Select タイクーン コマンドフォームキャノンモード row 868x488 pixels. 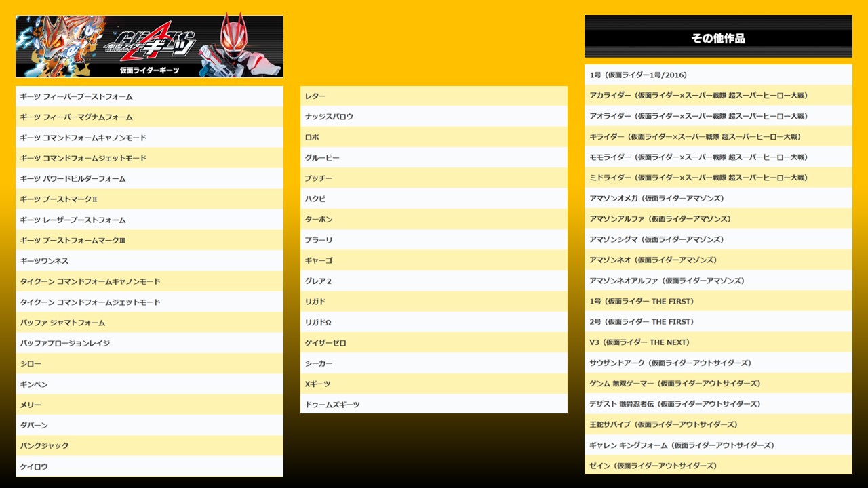[x=149, y=281]
